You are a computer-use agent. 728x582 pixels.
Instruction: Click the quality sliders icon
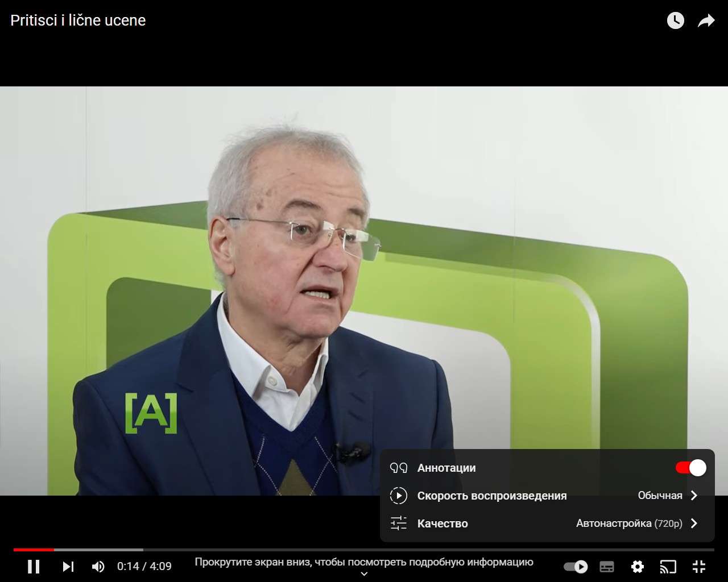(398, 523)
